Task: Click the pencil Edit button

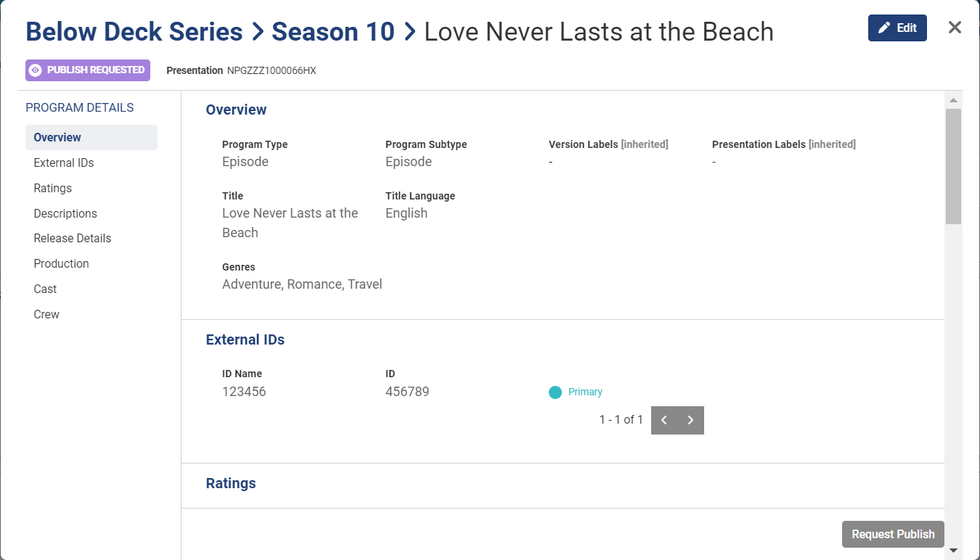Action: tap(897, 28)
